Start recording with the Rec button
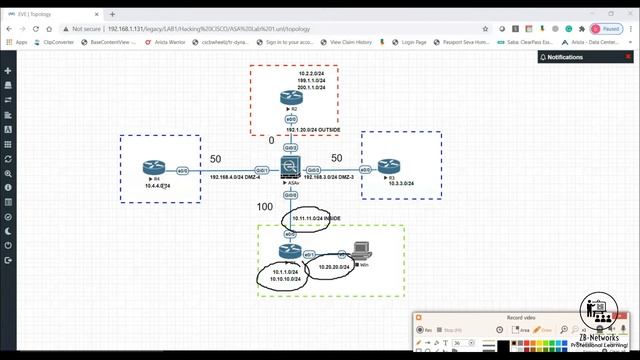Viewport: 640px width, 360px height. coord(424,330)
